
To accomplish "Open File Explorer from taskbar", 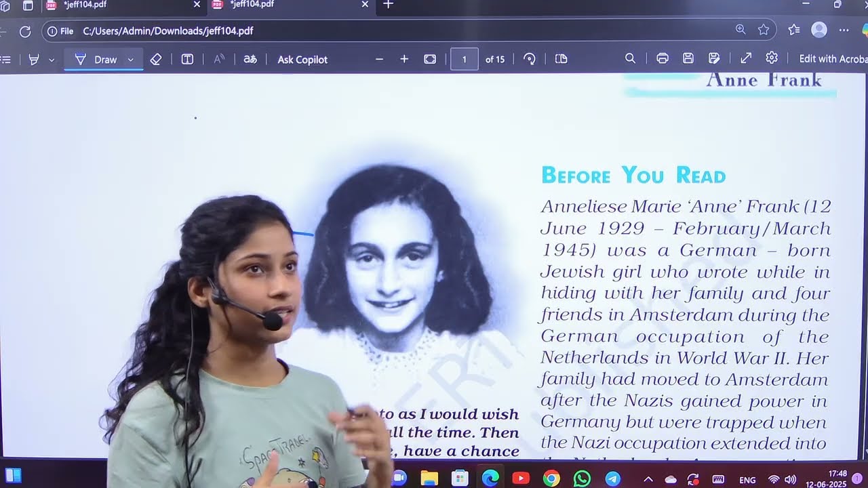I will click(429, 479).
